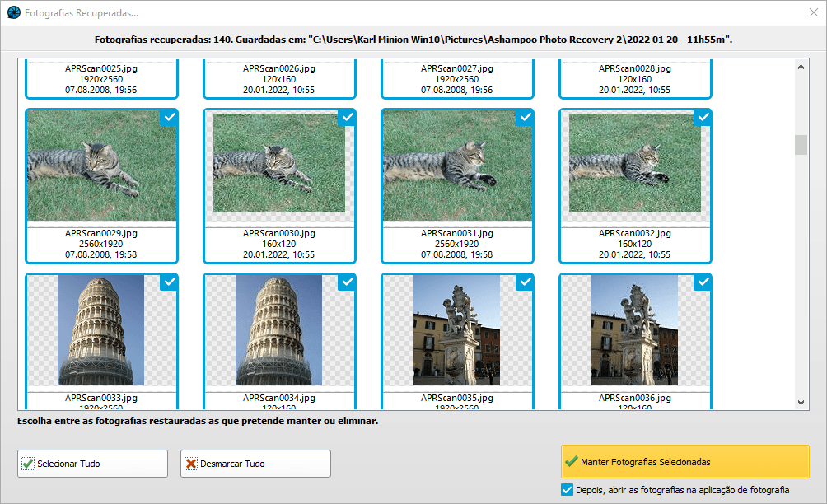Toggle the APRScan0032.jpg selection checkmark
This screenshot has width=827, height=504.
[x=703, y=118]
